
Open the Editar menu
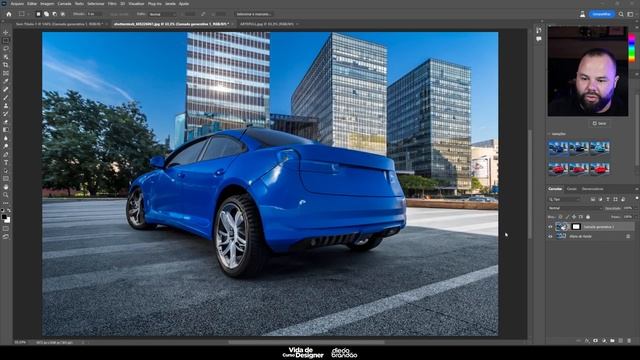pos(32,4)
